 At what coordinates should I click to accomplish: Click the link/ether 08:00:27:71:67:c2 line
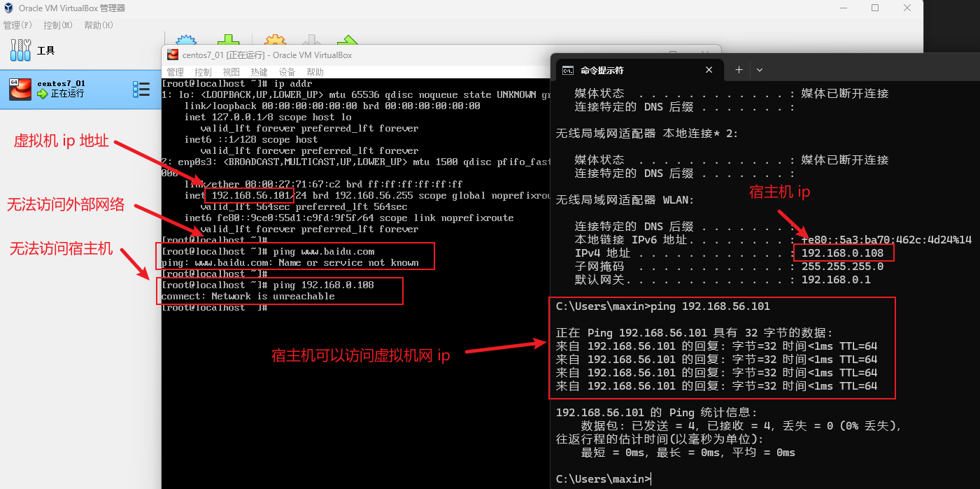(323, 184)
